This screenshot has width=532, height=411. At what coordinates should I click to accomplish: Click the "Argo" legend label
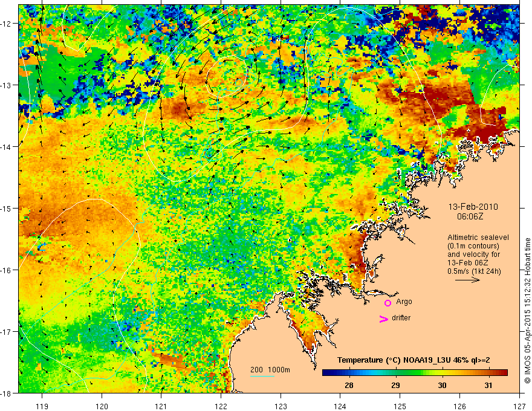click(x=404, y=302)
